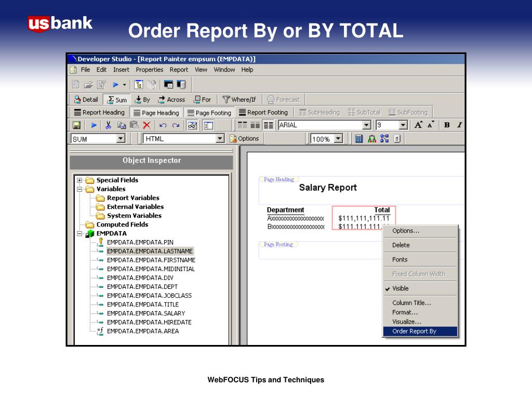Viewport: 532px width, 399px height.
Task: Toggle Report Heading section
Action: coord(99,112)
